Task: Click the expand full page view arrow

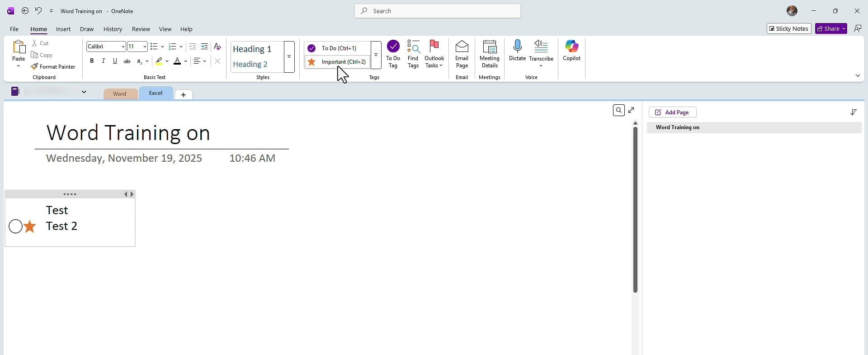Action: coord(631,110)
